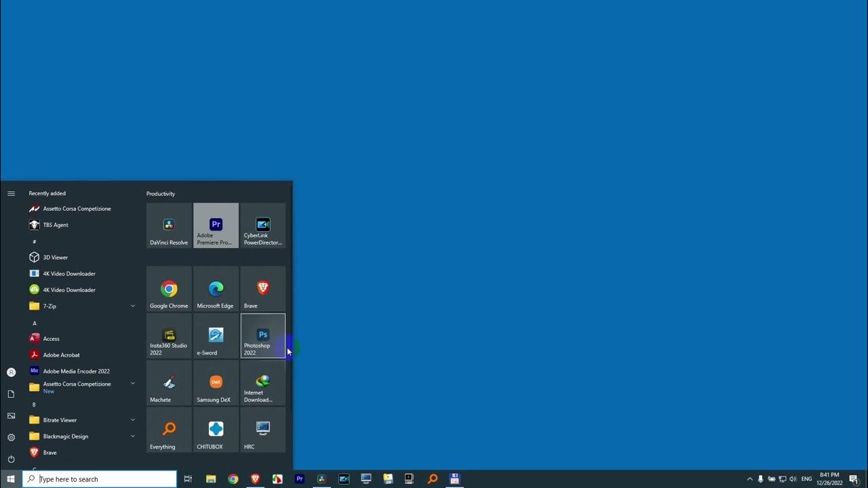Open 3D Viewer from the app list
868x488 pixels.
pyautogui.click(x=81, y=258)
